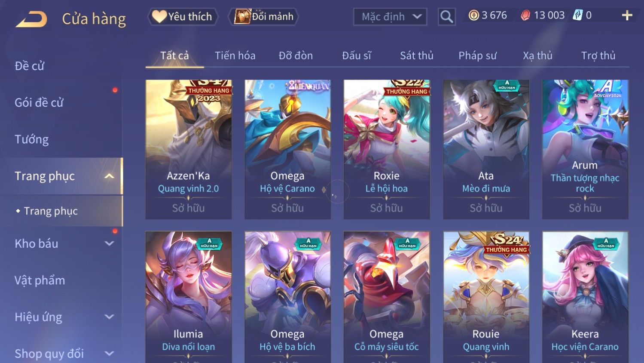Click the plus icon to add currency
This screenshot has height=363, width=644.
pos(627,15)
